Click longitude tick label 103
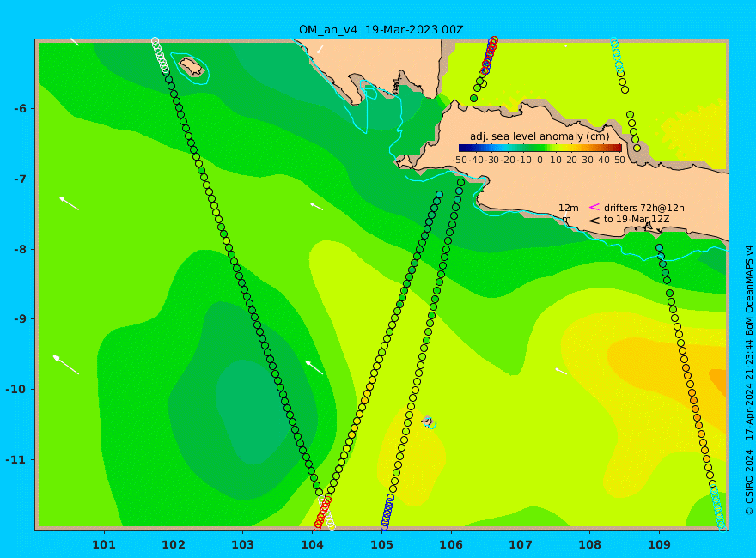This screenshot has width=756, height=558. [x=242, y=544]
